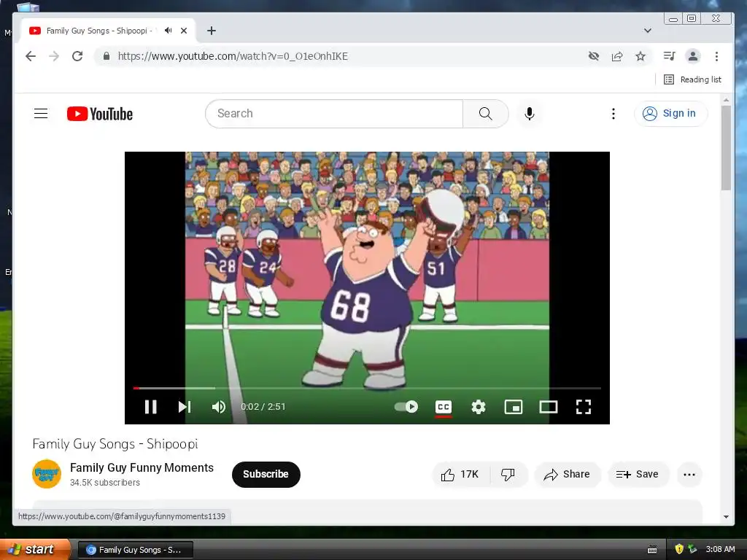Focus the YouTube Search field
Screen dimensions: 747x560
point(334,113)
